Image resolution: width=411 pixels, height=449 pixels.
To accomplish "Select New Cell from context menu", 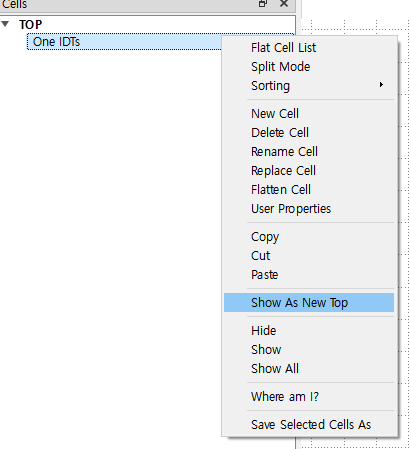I will tap(275, 114).
